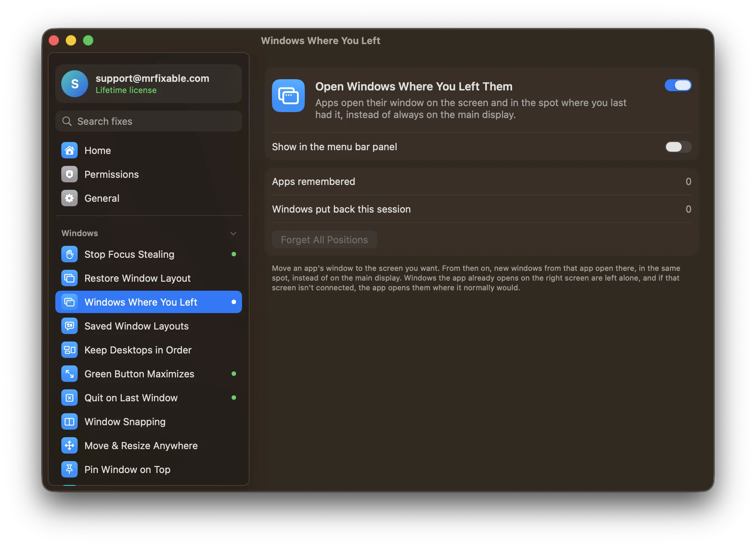Switch to Saved Window Layouts
The height and width of the screenshot is (547, 756).
149,326
